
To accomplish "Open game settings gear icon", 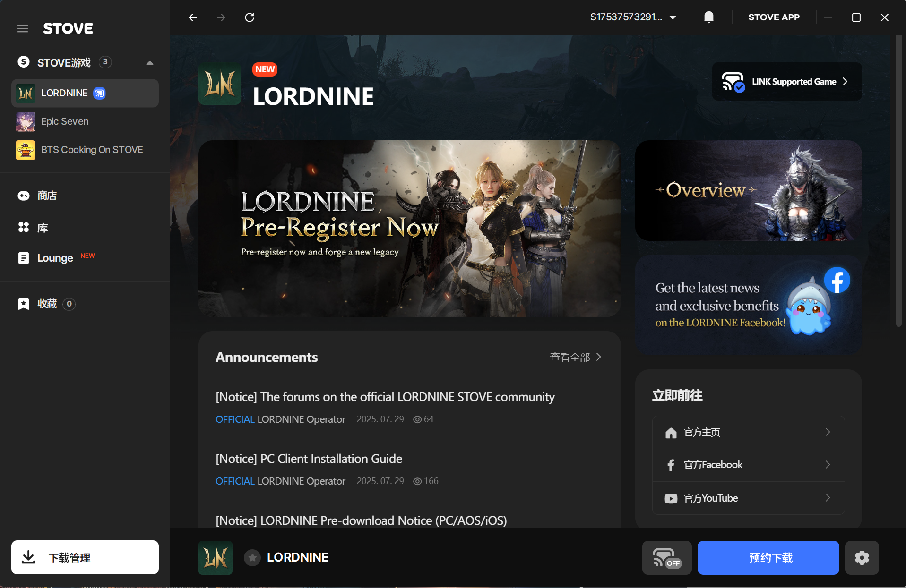I will [x=862, y=558].
